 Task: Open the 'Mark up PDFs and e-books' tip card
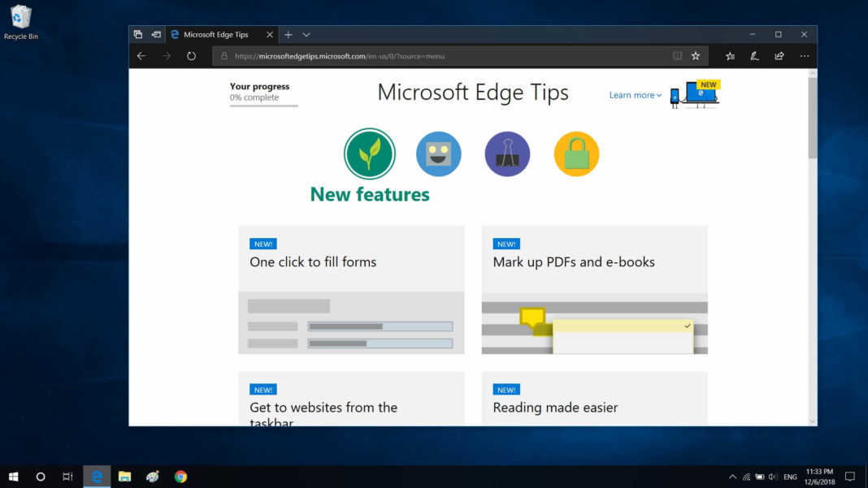(x=594, y=290)
